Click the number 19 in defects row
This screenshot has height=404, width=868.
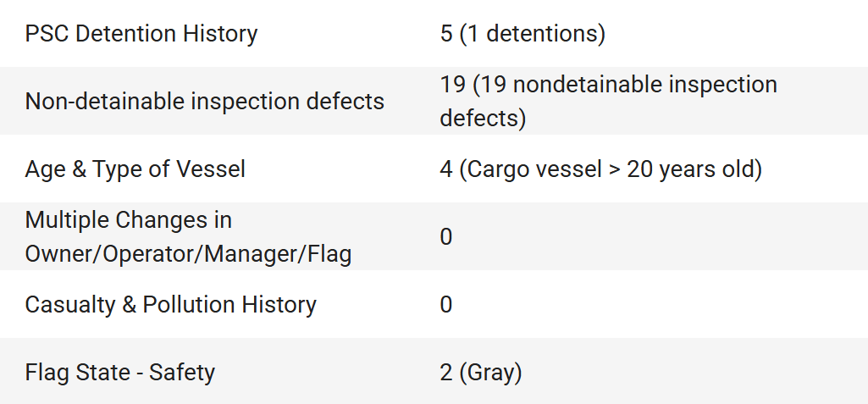coord(453,85)
